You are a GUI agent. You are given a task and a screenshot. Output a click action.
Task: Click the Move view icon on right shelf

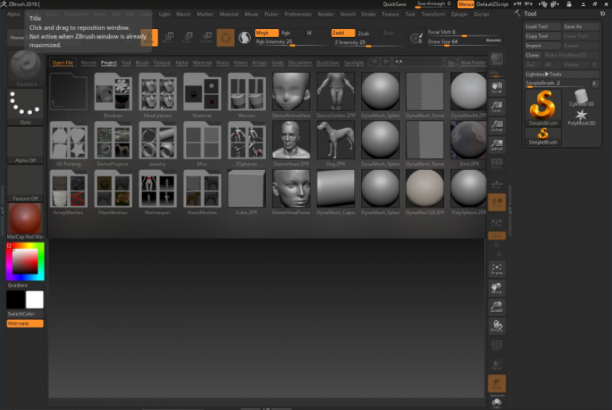[x=497, y=288]
